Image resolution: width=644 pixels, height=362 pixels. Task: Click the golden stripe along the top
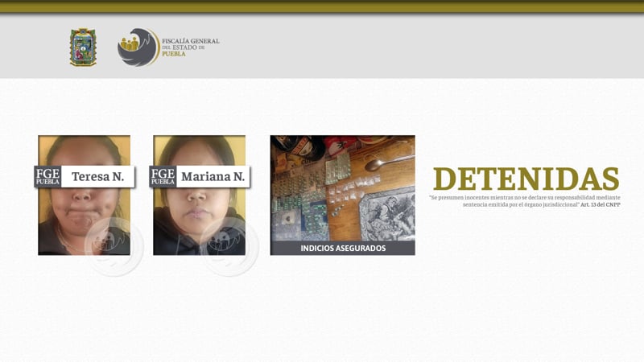pyautogui.click(x=322, y=7)
